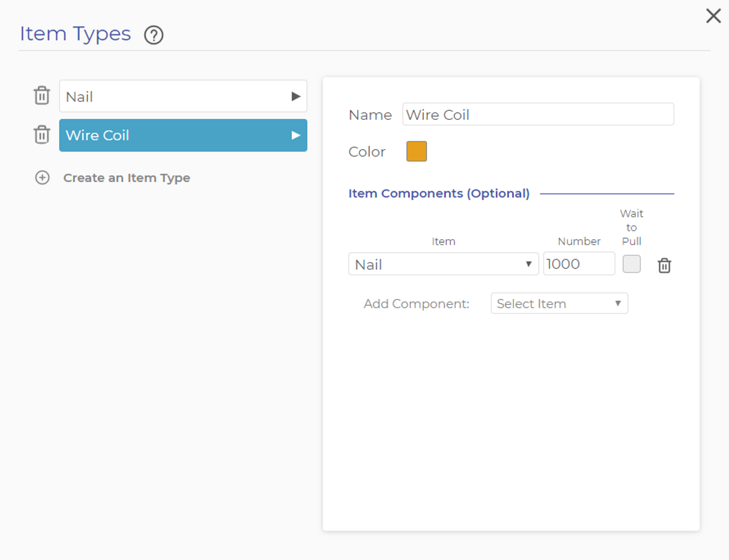Click the Create an Item Type link

pyautogui.click(x=127, y=178)
